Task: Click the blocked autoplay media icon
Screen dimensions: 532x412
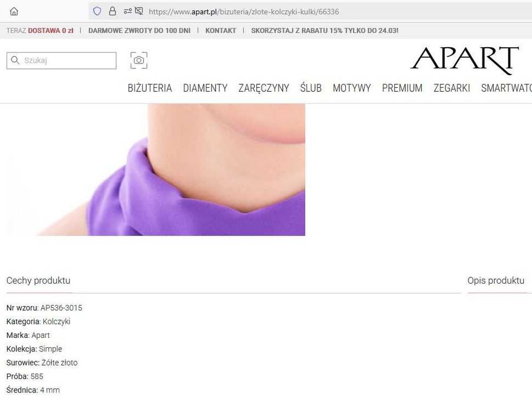Action: 139,11
